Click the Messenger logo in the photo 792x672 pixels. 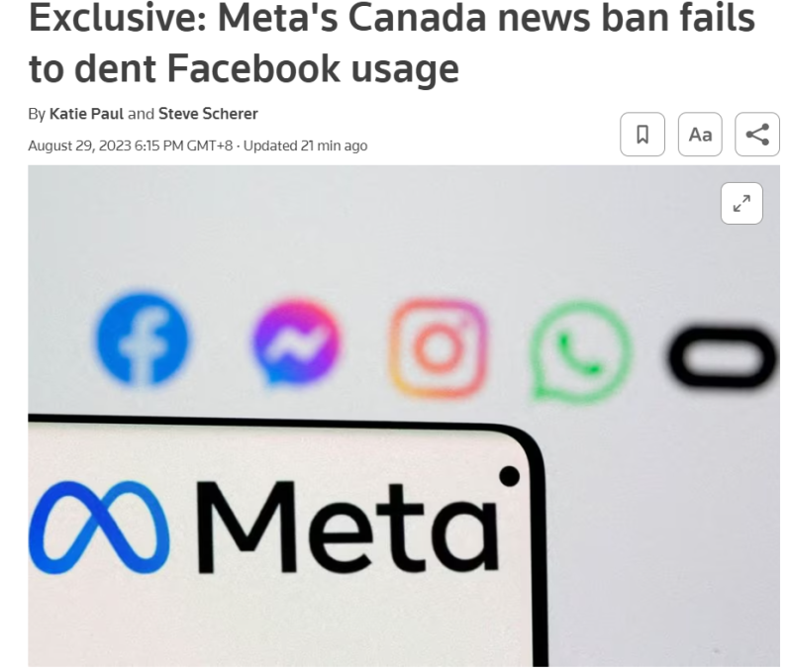(296, 343)
